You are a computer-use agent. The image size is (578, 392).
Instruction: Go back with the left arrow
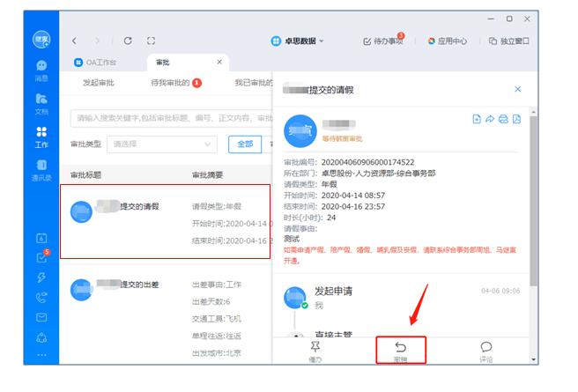(75, 41)
